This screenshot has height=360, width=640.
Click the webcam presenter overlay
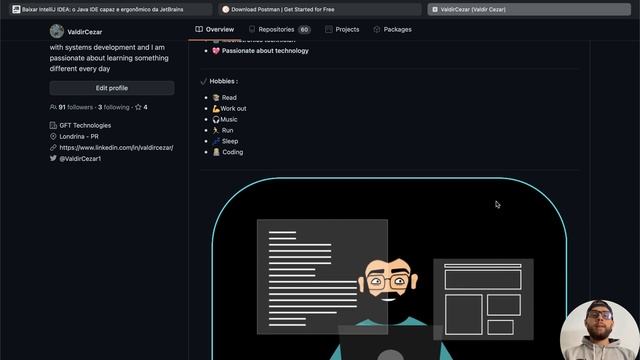(x=600, y=330)
